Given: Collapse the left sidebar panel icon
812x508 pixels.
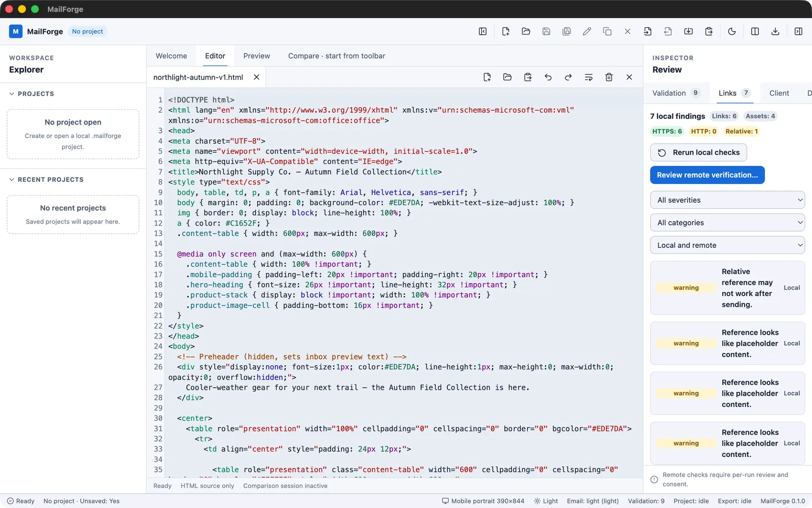Looking at the screenshot, I should (x=483, y=31).
